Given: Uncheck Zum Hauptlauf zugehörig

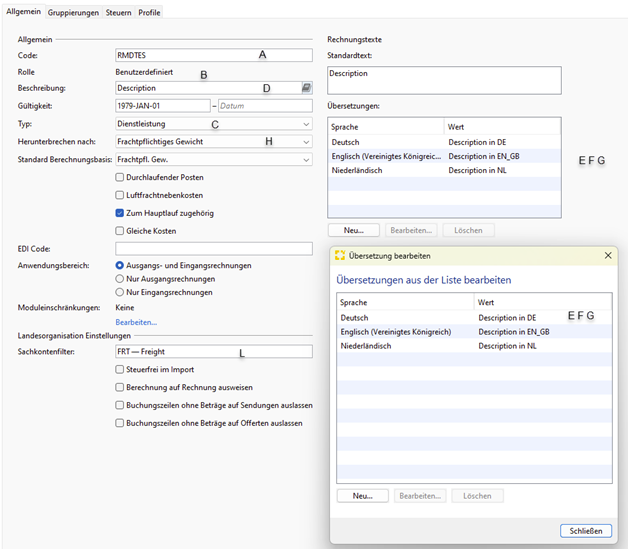Looking at the screenshot, I should 121,213.
